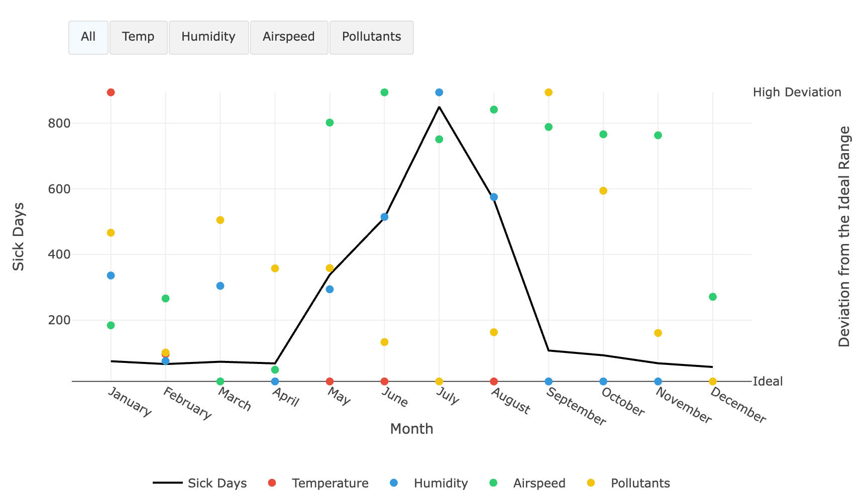Click green Airspeed dot for June

click(384, 92)
